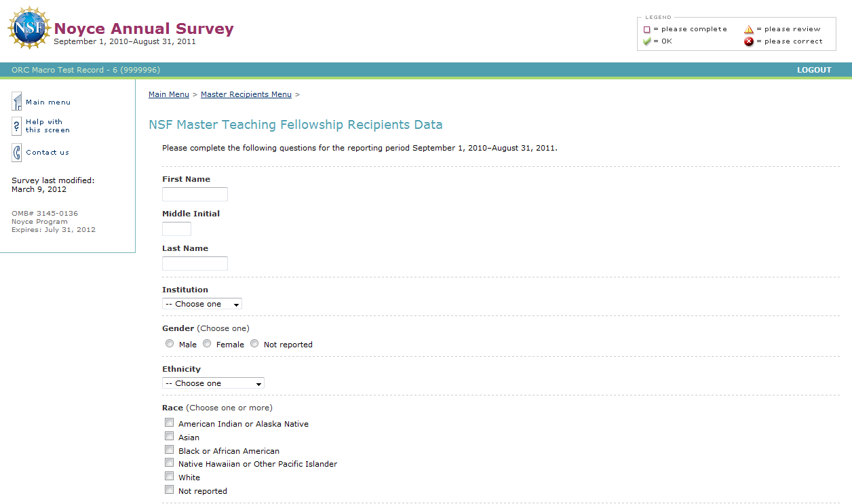
Task: Enable the White race checkbox
Action: click(x=170, y=477)
